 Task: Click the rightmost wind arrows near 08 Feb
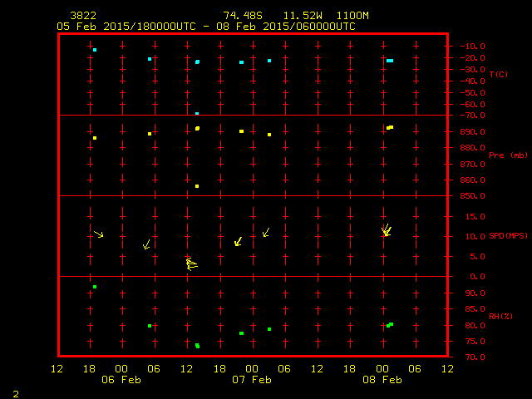click(387, 230)
